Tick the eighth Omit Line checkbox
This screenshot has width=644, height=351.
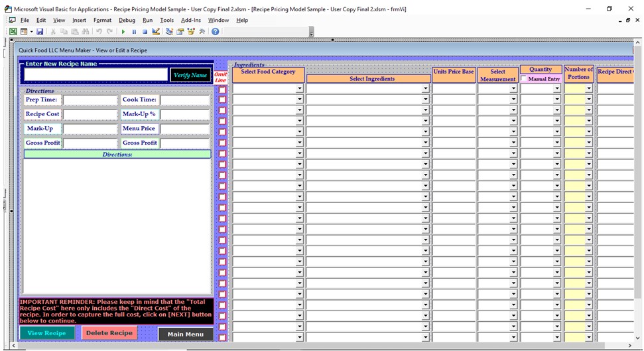pyautogui.click(x=222, y=164)
